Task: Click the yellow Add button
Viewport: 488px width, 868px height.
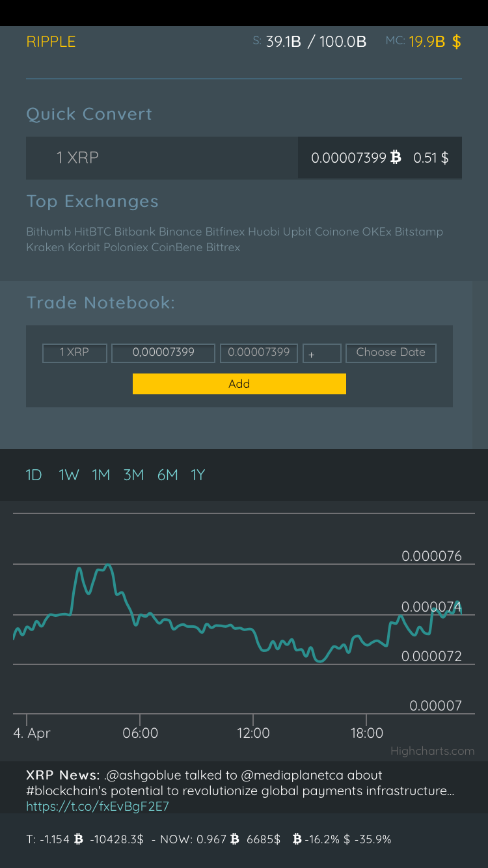Action: (x=239, y=384)
